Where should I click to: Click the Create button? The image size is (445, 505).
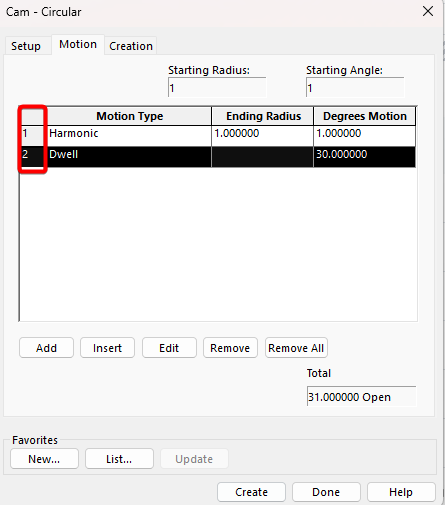tap(251, 492)
